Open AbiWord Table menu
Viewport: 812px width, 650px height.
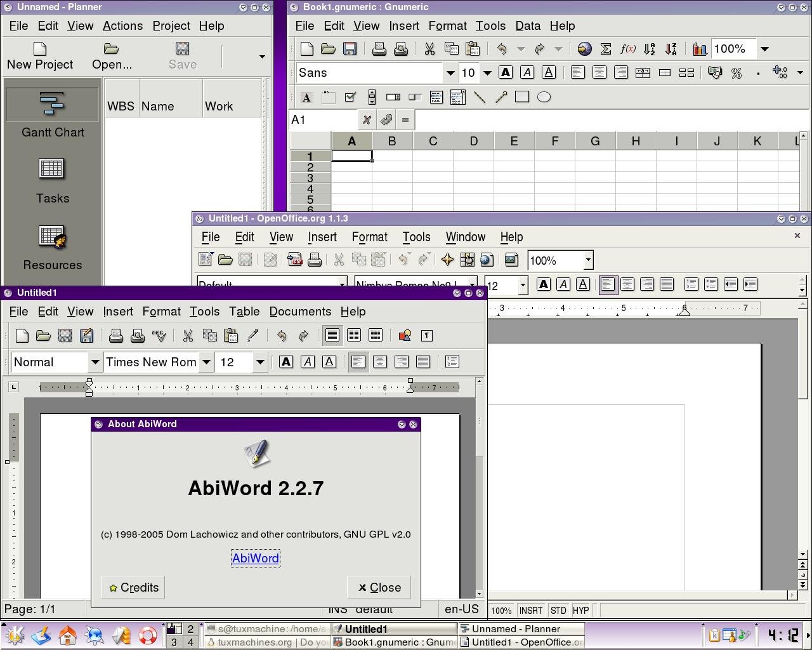tap(244, 312)
